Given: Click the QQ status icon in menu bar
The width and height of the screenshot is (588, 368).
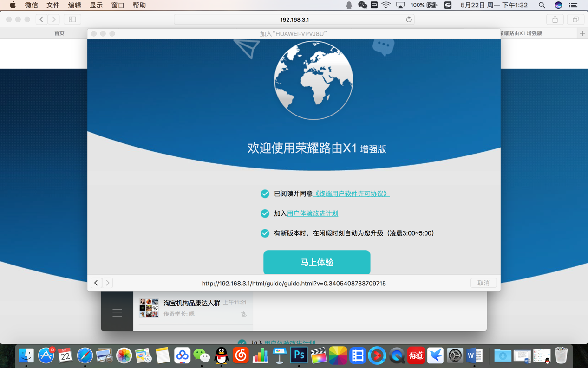Looking at the screenshot, I should coord(349,5).
